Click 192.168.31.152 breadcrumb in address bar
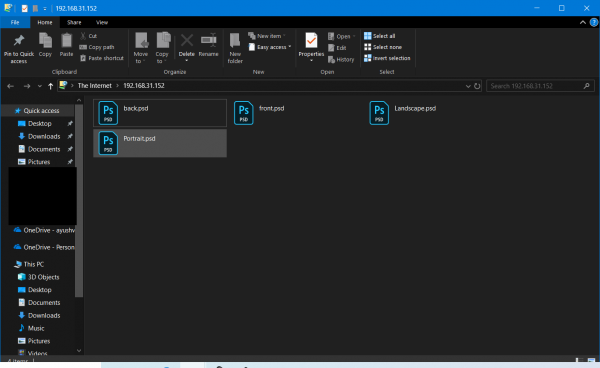 point(144,86)
